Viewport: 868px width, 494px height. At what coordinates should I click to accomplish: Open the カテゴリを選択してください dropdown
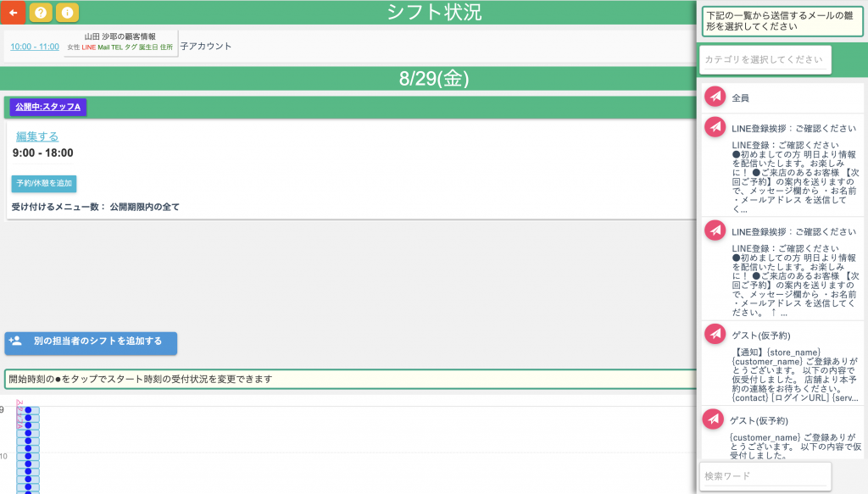pos(765,59)
